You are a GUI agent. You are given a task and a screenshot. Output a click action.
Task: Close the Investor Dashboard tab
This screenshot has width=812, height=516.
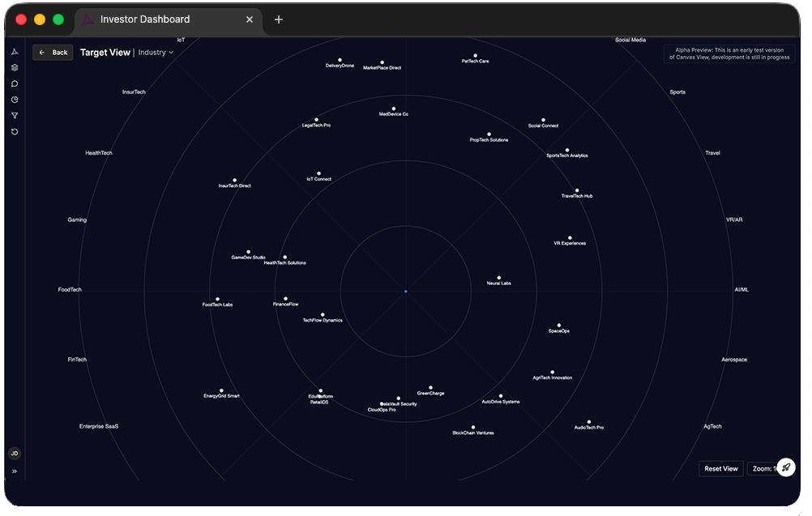pos(250,19)
